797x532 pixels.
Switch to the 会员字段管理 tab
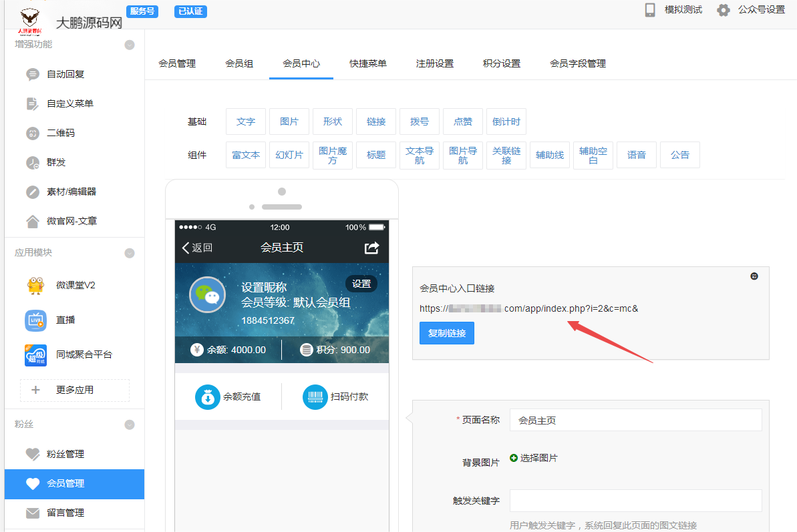(577, 63)
